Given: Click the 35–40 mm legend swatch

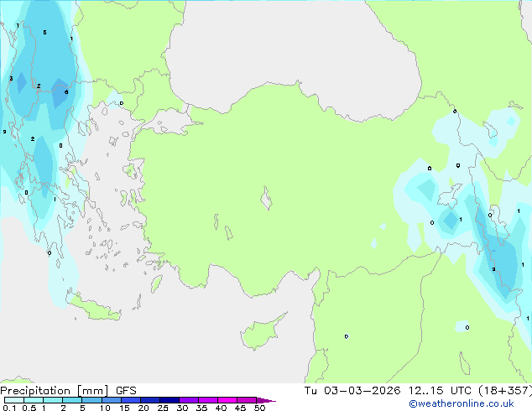Looking at the screenshot, I should point(208,400).
